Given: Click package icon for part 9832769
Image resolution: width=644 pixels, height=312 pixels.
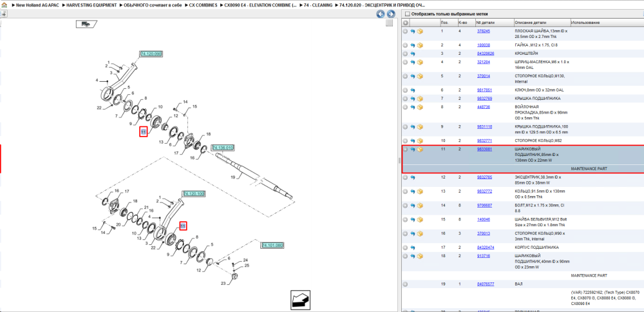Looking at the screenshot, I should [420, 99].
